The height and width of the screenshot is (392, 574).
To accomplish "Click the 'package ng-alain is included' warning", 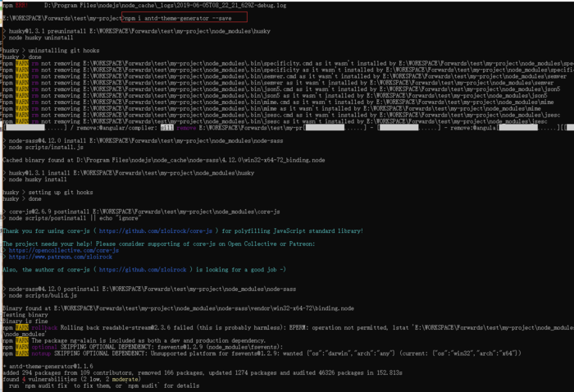I will tap(134, 340).
